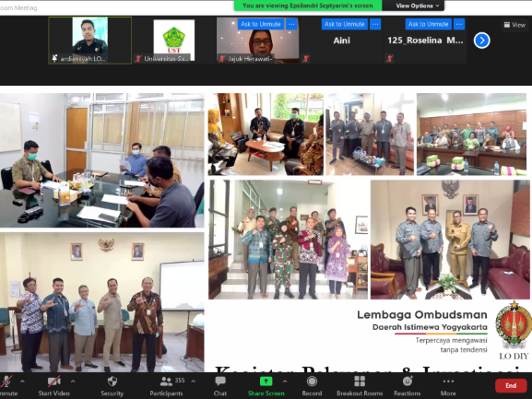The width and height of the screenshot is (532, 399).
Task: Expand video options arrow beside Start Video
Action: point(73,381)
